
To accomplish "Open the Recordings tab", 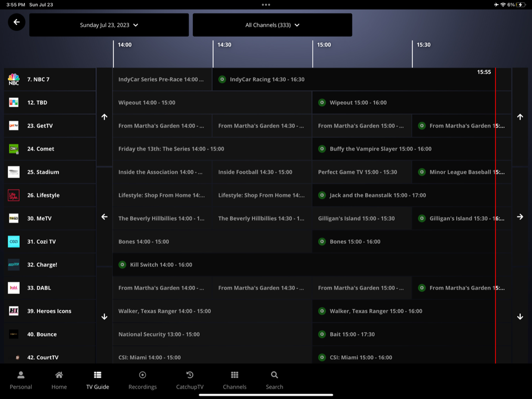I will pos(143,380).
